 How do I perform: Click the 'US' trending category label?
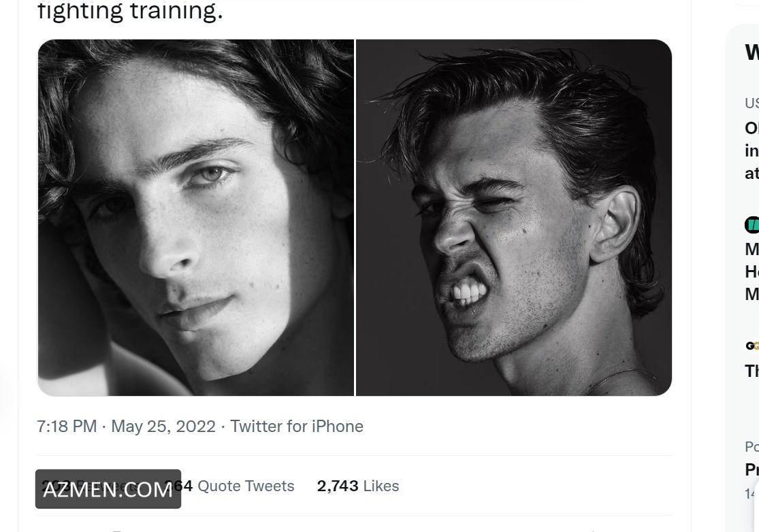pyautogui.click(x=752, y=103)
